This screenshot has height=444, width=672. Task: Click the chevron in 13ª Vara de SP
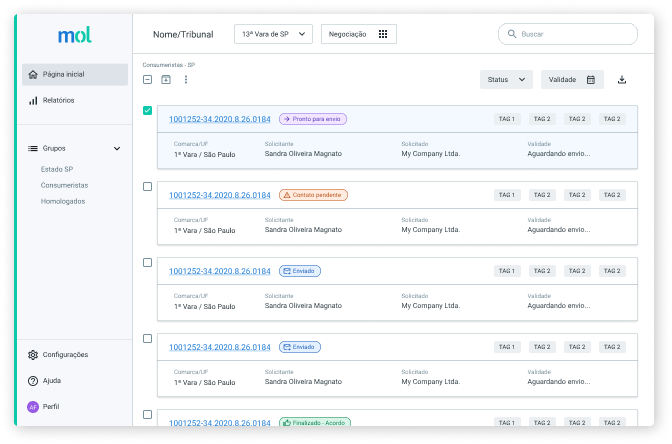pos(302,34)
